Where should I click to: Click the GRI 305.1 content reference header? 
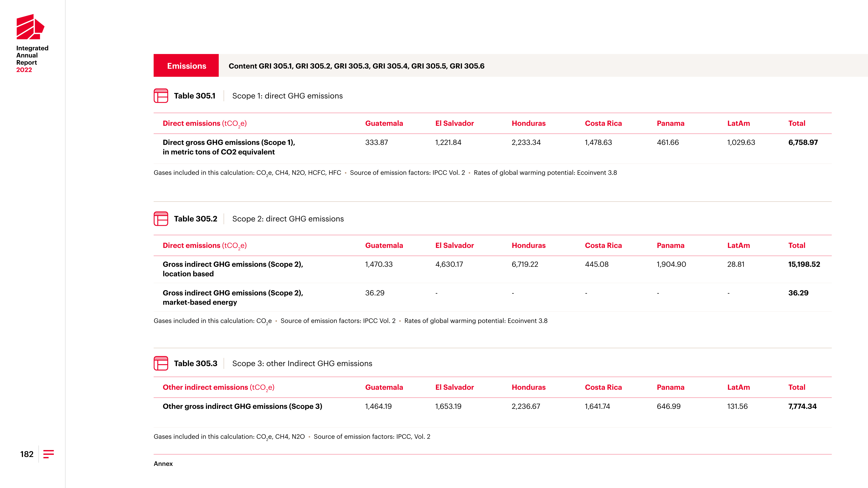357,66
